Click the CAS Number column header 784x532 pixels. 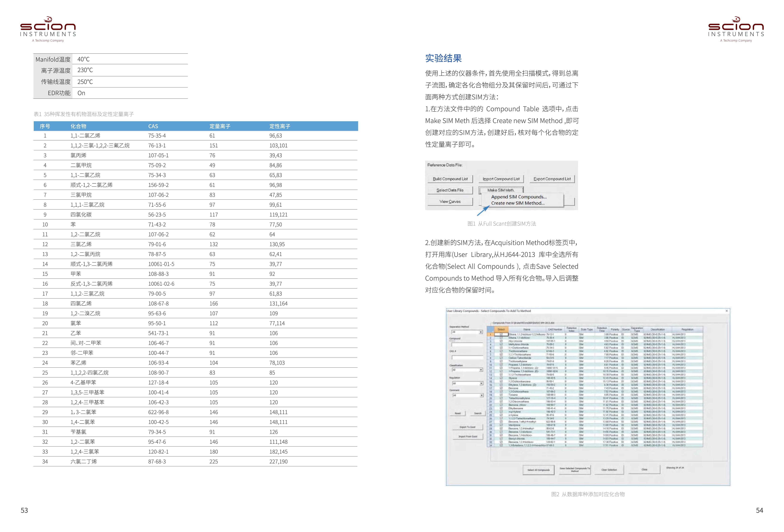point(555,329)
